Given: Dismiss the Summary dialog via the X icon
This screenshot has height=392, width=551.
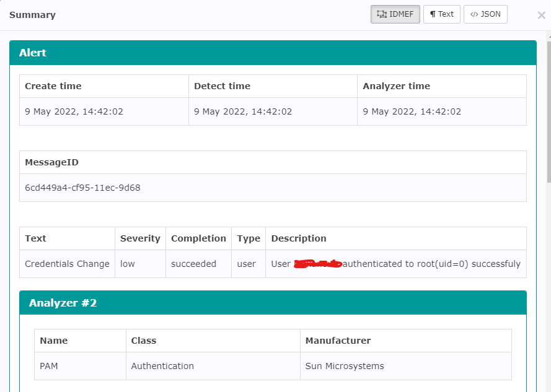Looking at the screenshot, I should click(x=541, y=15).
